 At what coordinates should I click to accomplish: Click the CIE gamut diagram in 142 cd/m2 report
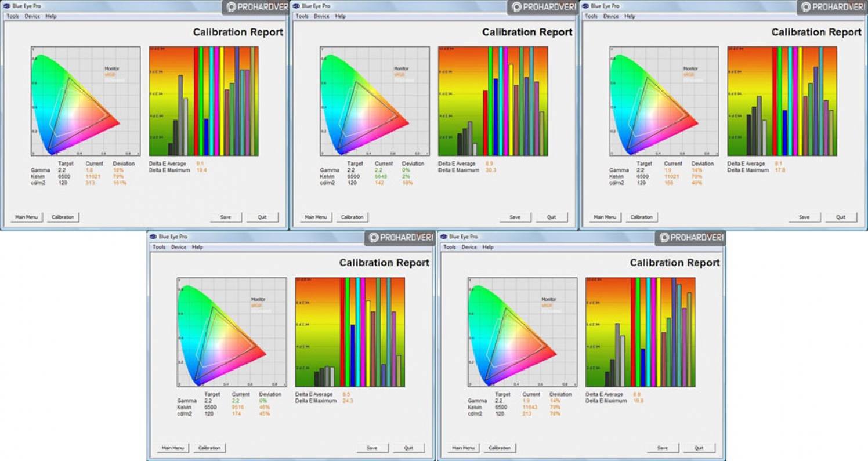[x=375, y=101]
